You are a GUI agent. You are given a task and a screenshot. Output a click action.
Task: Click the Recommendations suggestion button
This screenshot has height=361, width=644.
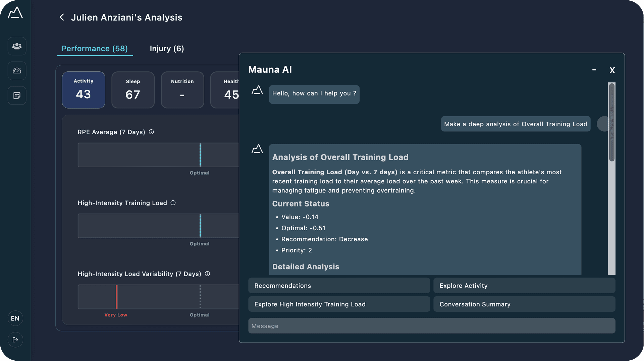coord(339,286)
